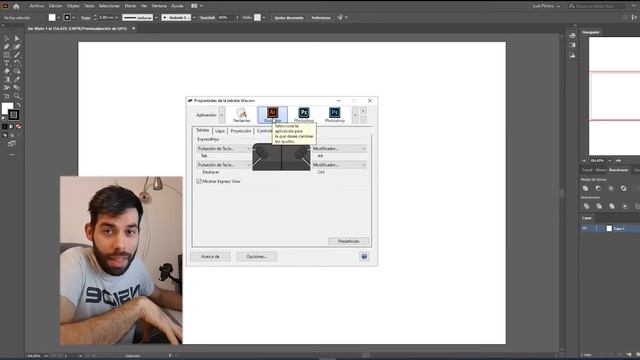Viewport: 640px width, 360px height.
Task: Open Pulsación de Tecla dropdown above Deshacer
Action: [x=224, y=165]
